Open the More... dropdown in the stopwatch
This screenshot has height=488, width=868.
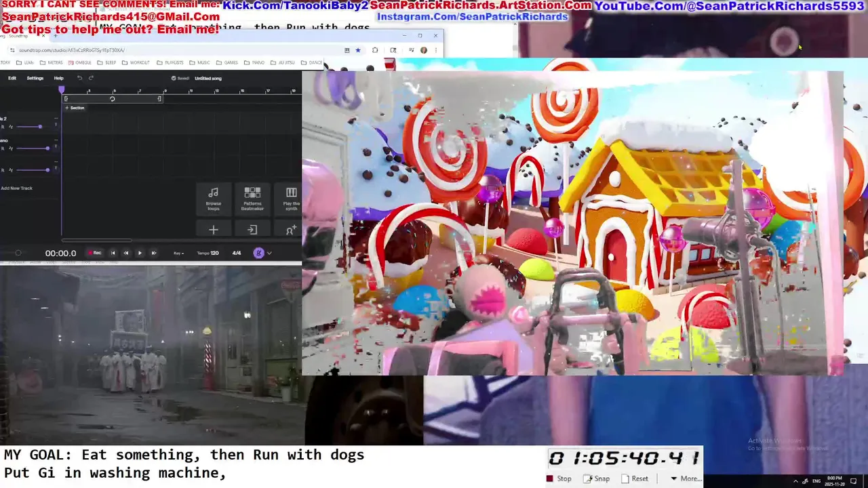(686, 479)
